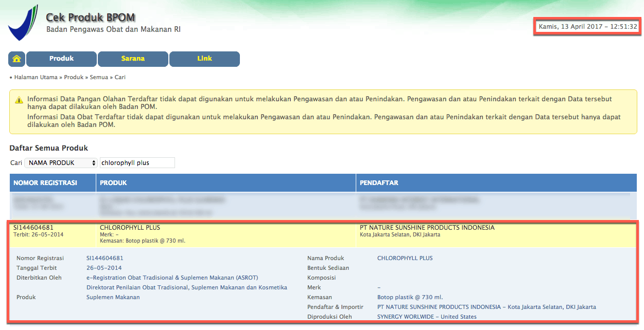
Task: Click the Produk breadcrumb link
Action: 74,77
